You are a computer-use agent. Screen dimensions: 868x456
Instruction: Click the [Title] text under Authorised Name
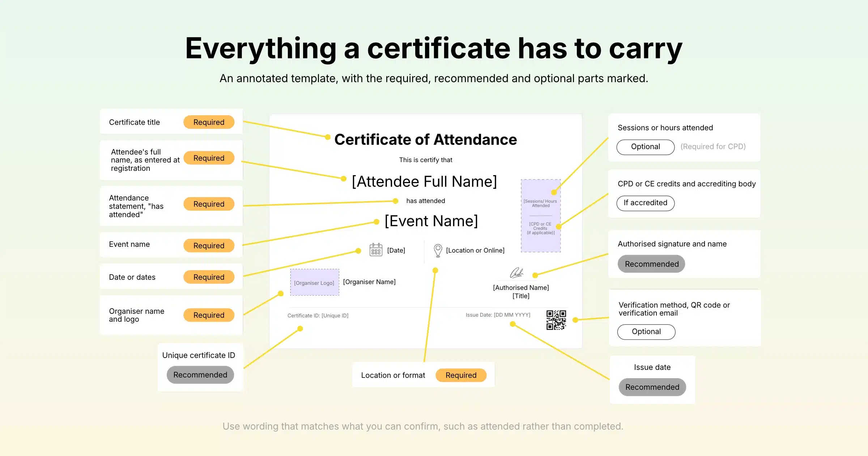pyautogui.click(x=521, y=296)
